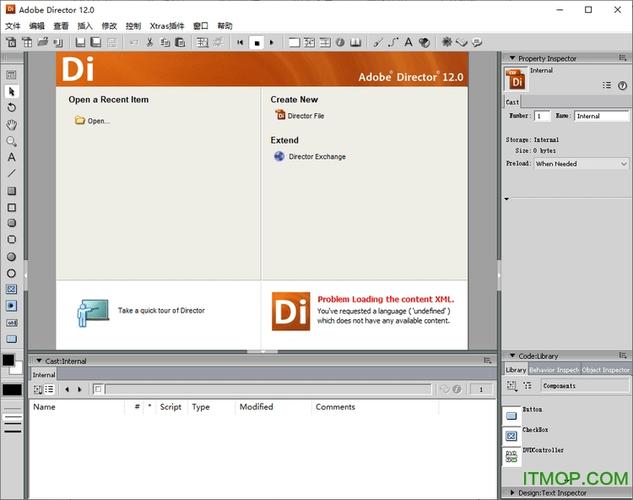Open the 修改 menu
The height and width of the screenshot is (500, 633).
click(109, 26)
